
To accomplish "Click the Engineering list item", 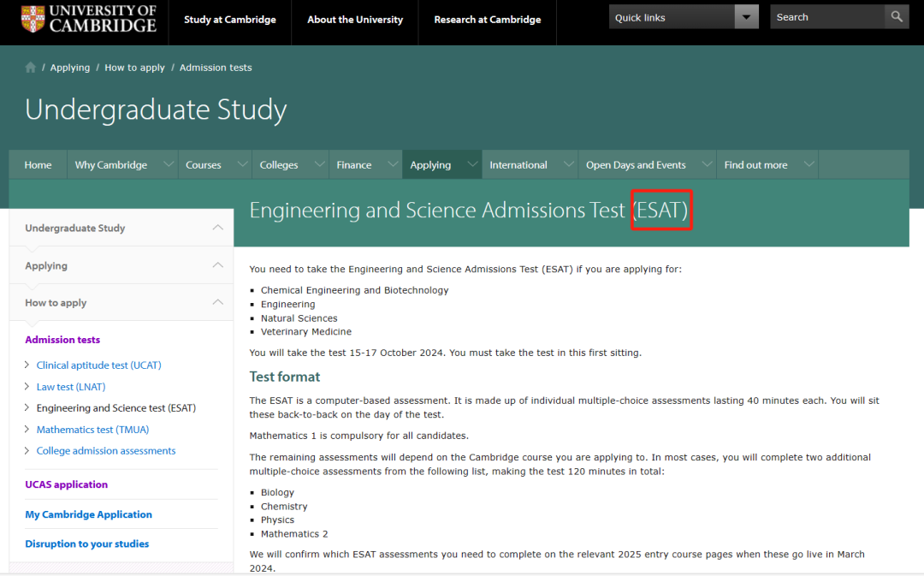I will (x=288, y=304).
